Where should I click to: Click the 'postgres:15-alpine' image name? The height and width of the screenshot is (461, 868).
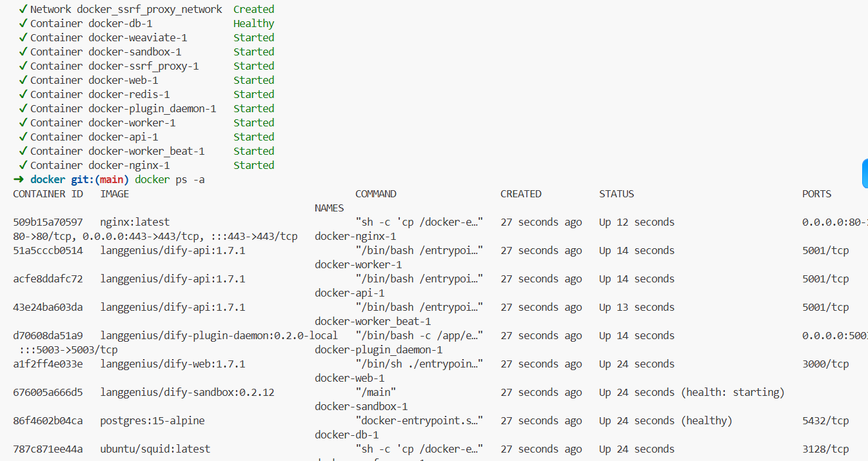pos(152,421)
